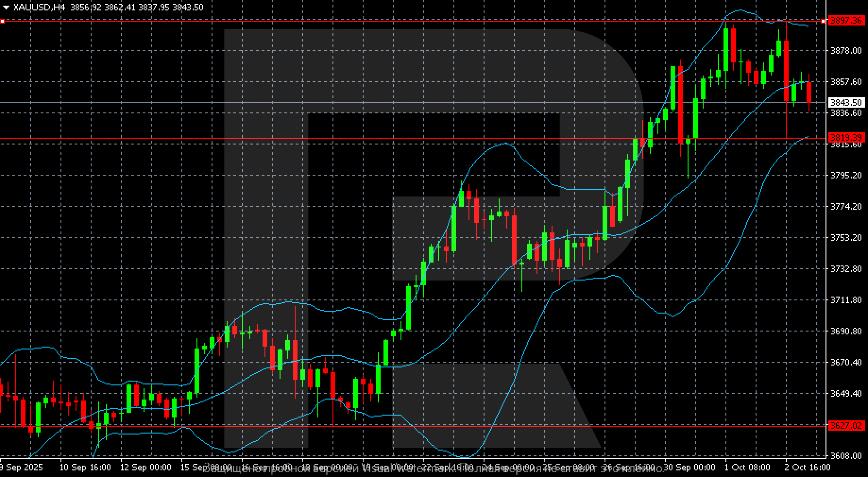
Task: Select the rightmost red candle on chart
Action: [809, 92]
